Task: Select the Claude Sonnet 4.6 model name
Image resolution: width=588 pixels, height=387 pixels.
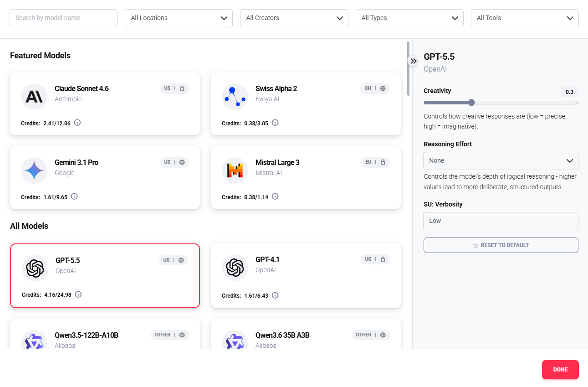Action: point(82,89)
